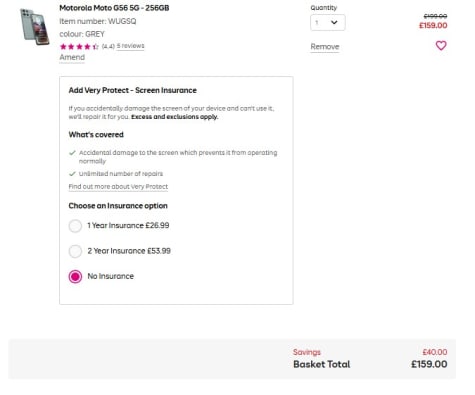Viewport: 475px width, 395px height.
Task: Click Excess and exclusions apply text
Action: (175, 117)
